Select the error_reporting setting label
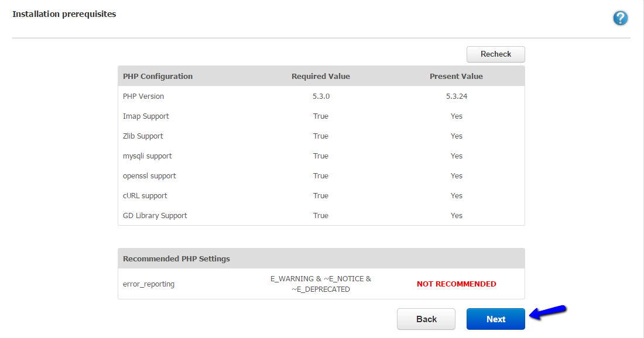Viewport: 644px width, 338px height. [x=149, y=284]
